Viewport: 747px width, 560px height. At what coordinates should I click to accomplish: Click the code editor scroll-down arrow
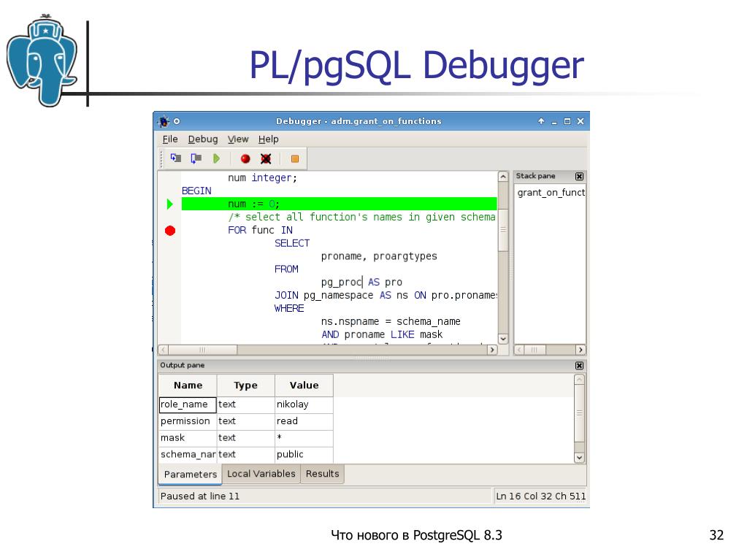tap(503, 339)
